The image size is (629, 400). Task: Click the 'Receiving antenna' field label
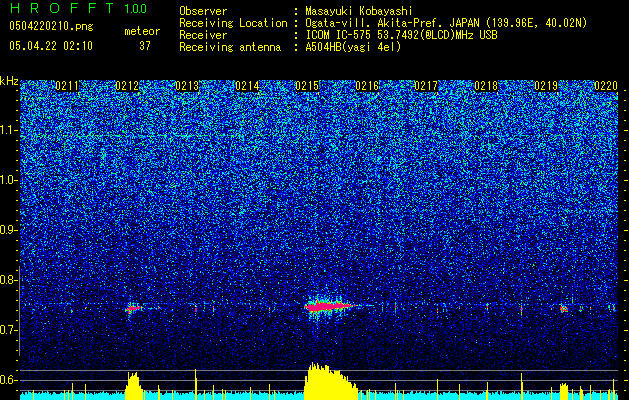pyautogui.click(x=230, y=47)
